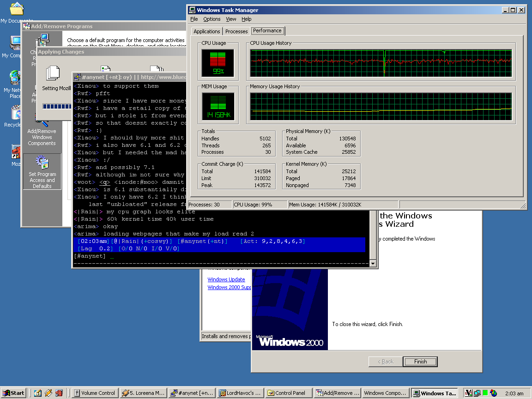Switch to Add/Remove taskbar button

(x=338, y=393)
